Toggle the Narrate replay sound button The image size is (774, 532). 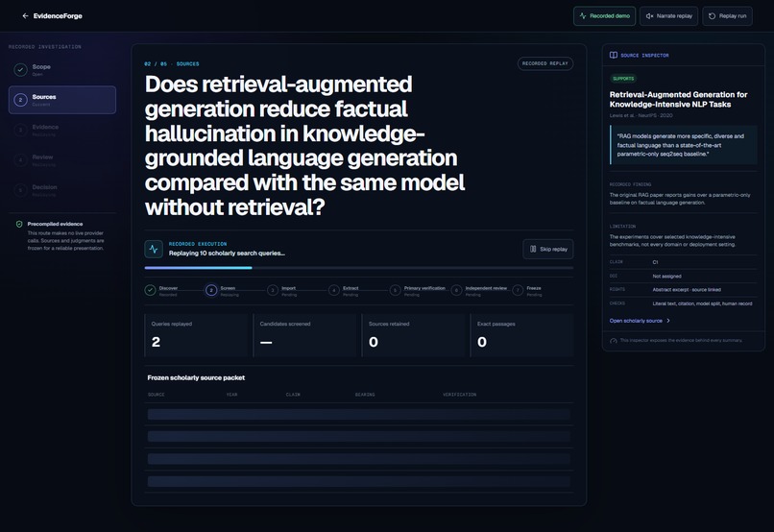point(668,15)
